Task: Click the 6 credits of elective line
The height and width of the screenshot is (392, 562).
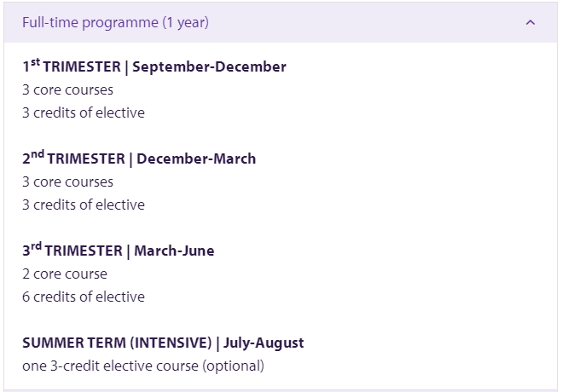Action: coord(84,297)
